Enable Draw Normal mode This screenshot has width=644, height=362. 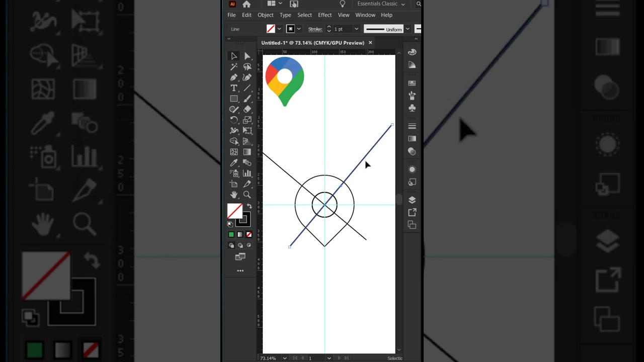point(231,245)
